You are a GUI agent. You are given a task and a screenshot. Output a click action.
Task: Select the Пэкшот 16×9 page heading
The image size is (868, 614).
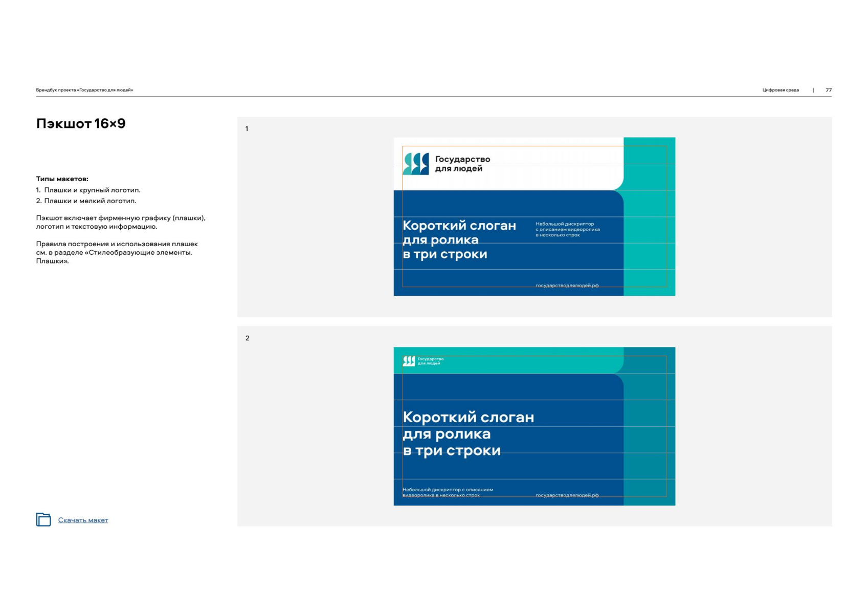[81, 124]
